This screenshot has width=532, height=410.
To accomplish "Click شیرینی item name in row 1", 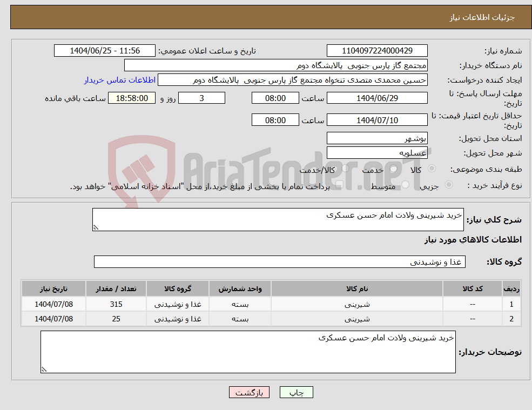I will point(357,305).
